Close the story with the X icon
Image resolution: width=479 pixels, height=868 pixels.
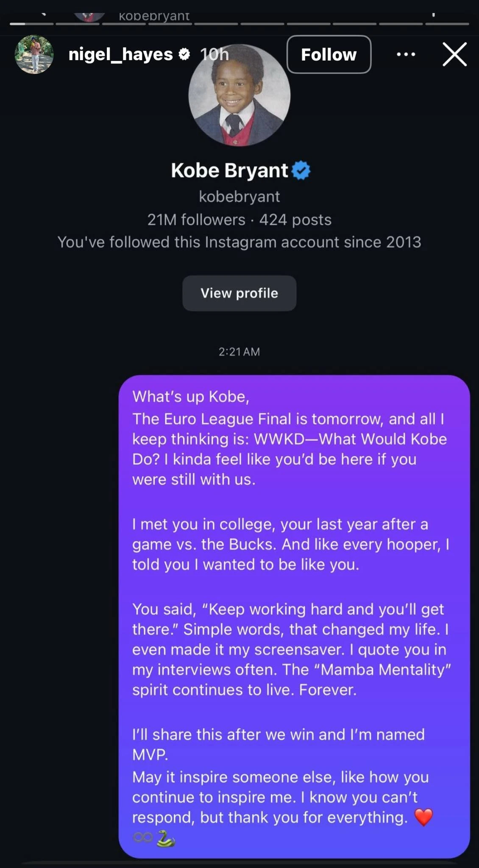click(x=454, y=54)
